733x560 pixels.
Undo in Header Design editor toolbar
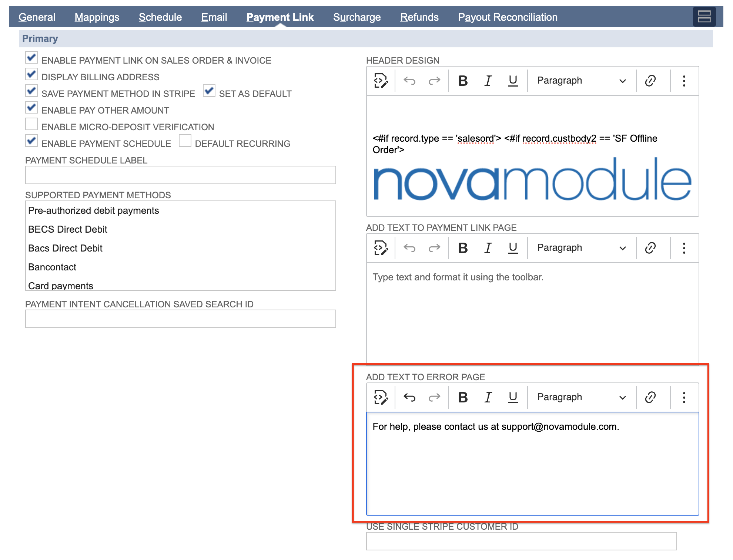pyautogui.click(x=409, y=81)
